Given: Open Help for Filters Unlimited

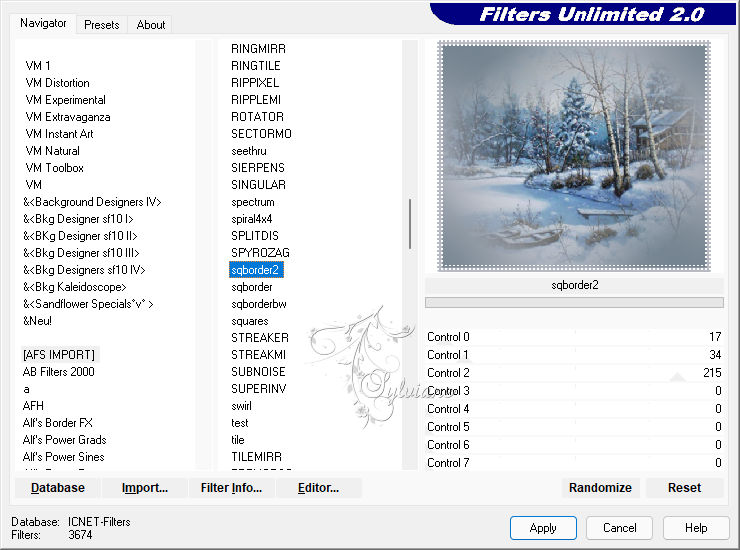Looking at the screenshot, I should tap(696, 527).
